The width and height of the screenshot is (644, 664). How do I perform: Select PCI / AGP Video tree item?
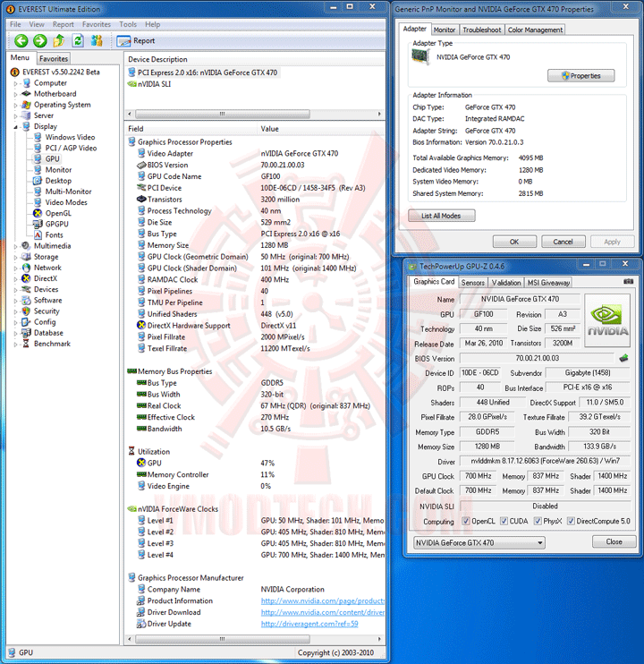click(65, 148)
